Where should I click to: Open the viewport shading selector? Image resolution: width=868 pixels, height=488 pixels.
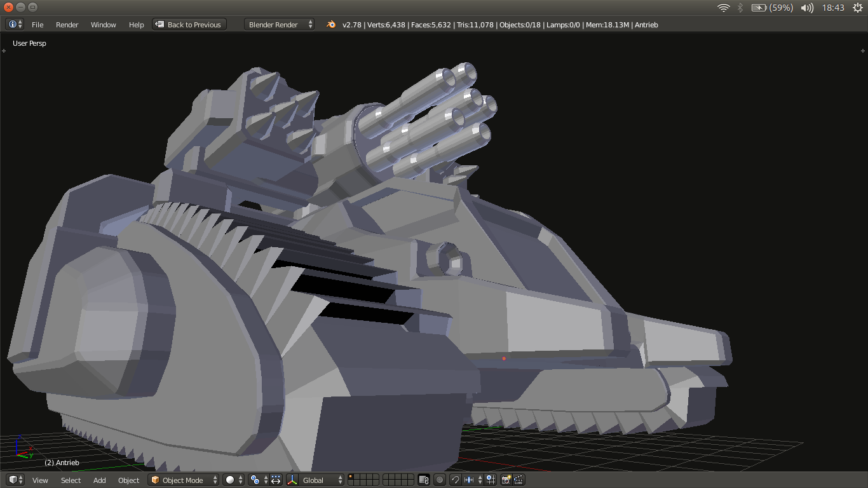(233, 480)
